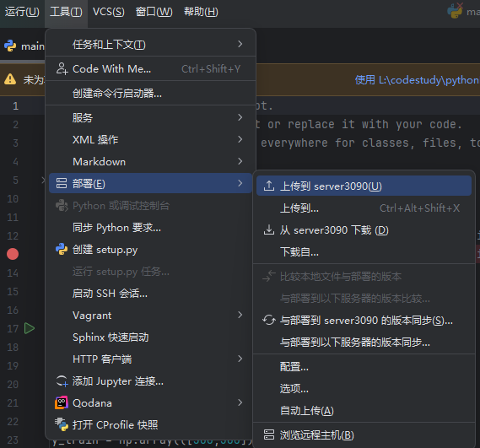Screen dimensions: 480x448
Task: Click upload icon for 上传到 server3090
Action: tap(269, 186)
